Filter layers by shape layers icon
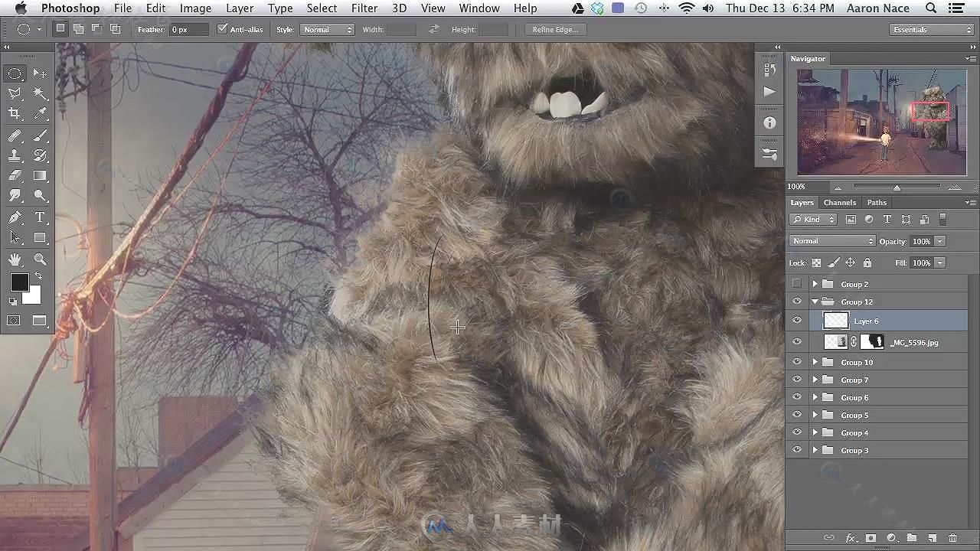This screenshot has height=551, width=980. (906, 220)
